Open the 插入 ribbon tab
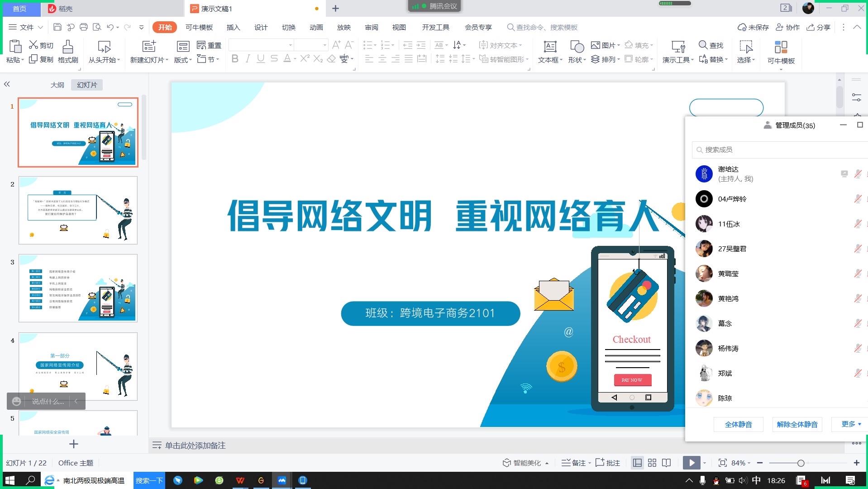The image size is (868, 489). pos(233,27)
